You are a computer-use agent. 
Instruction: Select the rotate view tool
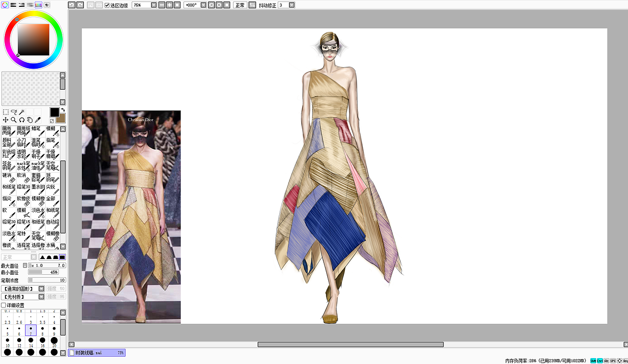click(22, 120)
